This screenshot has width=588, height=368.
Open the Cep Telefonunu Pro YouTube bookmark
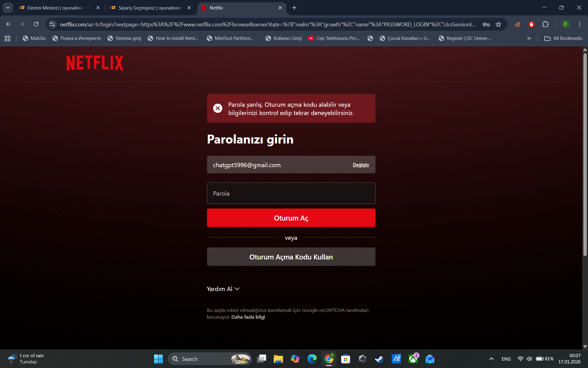coord(334,38)
